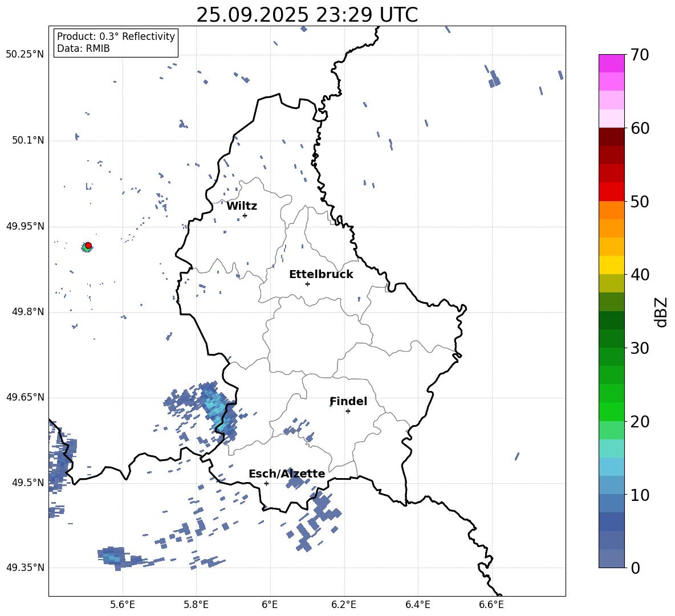Click the magenta top colorbar swatch
Image resolution: width=675 pixels, height=616 pixels.
click(x=611, y=63)
